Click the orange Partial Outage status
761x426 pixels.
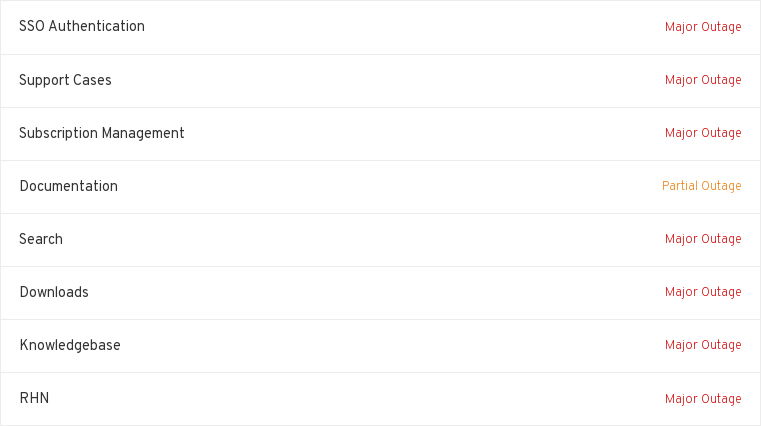coord(701,186)
